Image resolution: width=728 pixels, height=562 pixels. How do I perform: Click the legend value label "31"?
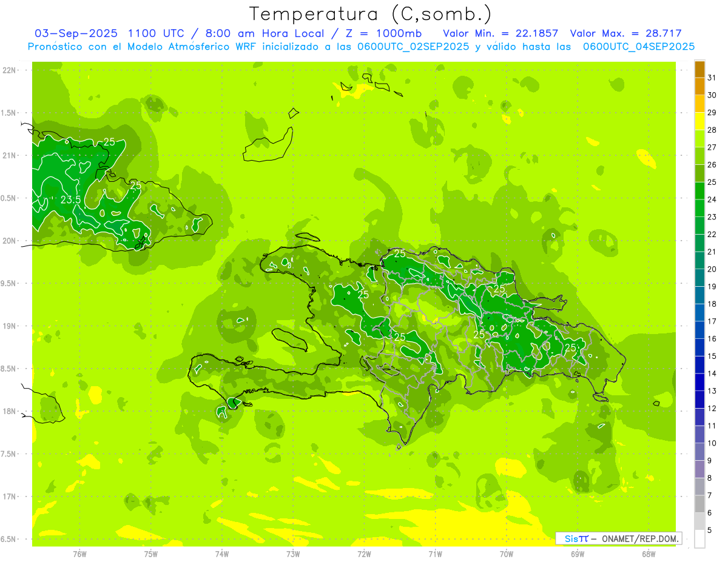click(712, 78)
